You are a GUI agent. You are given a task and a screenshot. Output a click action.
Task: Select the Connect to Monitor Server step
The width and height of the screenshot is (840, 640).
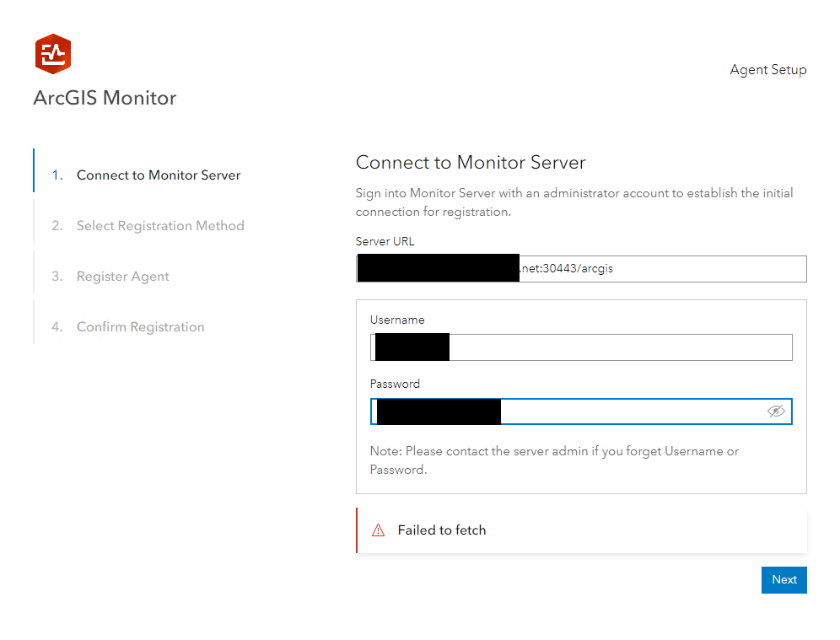159,175
